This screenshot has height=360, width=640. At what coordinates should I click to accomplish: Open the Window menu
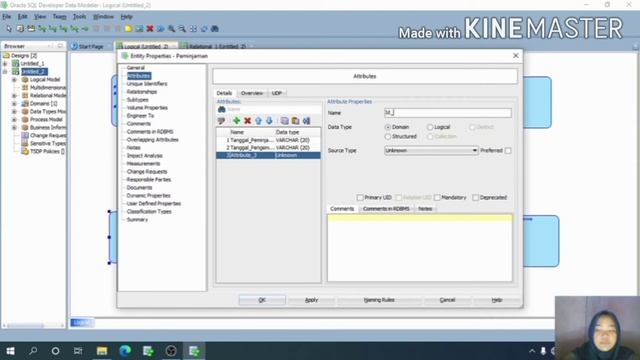103,17
